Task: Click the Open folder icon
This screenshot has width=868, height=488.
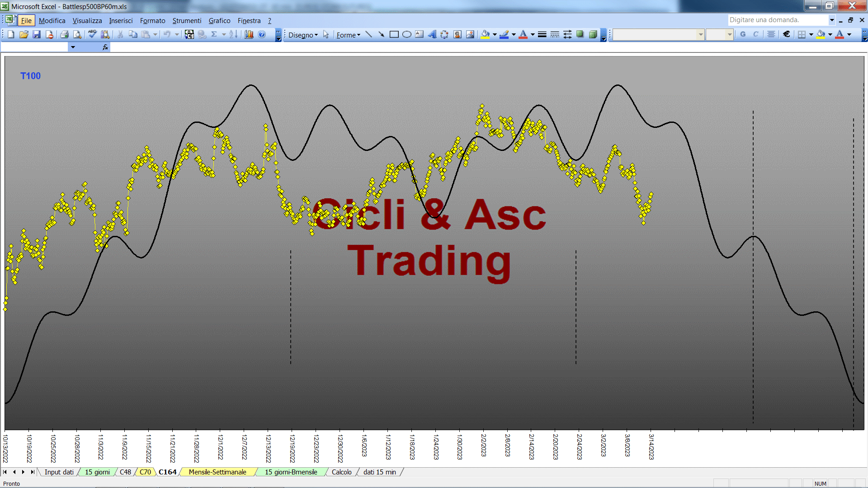Action: [x=24, y=34]
